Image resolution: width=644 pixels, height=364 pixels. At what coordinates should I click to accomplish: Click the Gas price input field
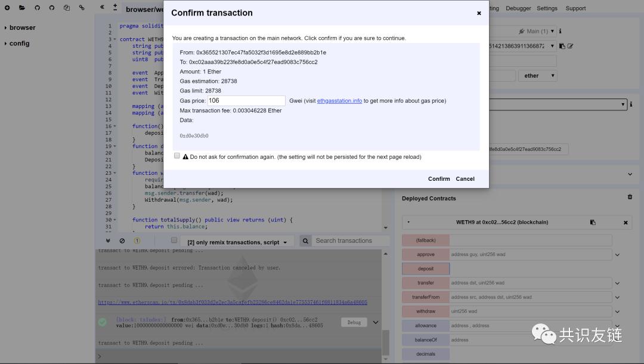click(x=246, y=101)
